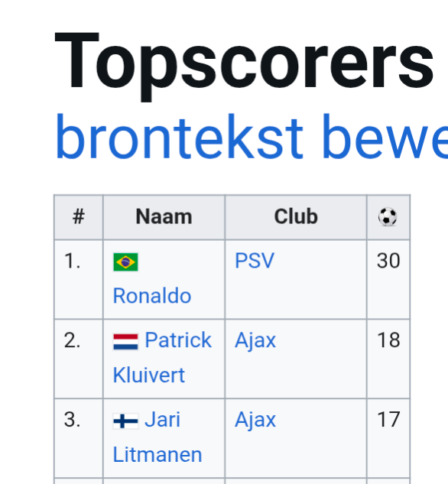Select the cell showing 17 goals
This screenshot has width=448, height=484.
point(388,438)
